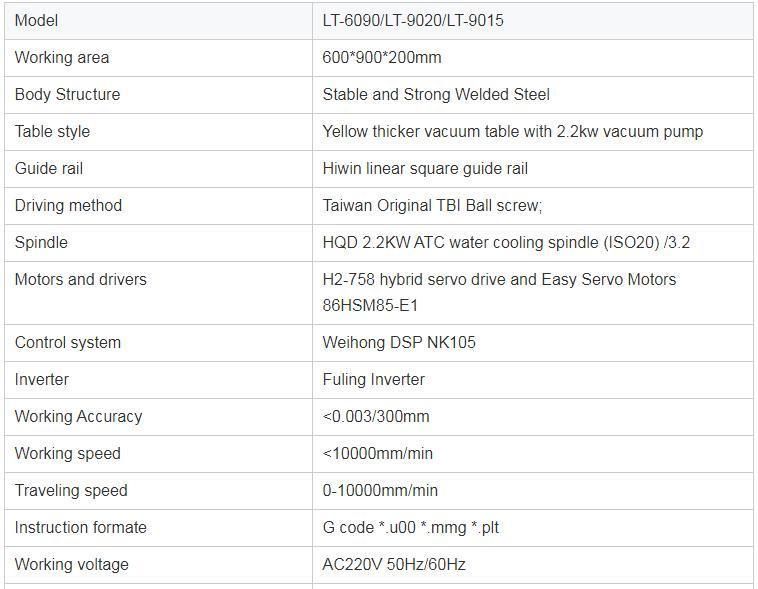Click the 'Control system' label

point(68,342)
